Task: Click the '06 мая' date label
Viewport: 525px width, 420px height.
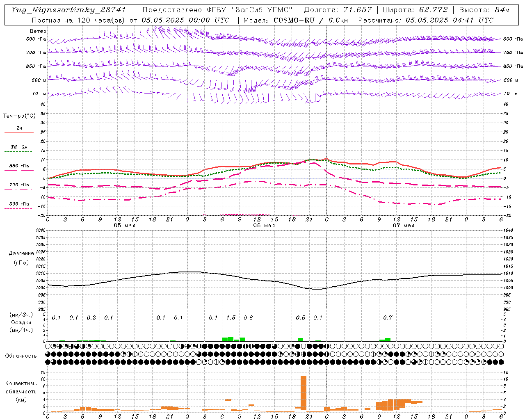Action: point(264,226)
